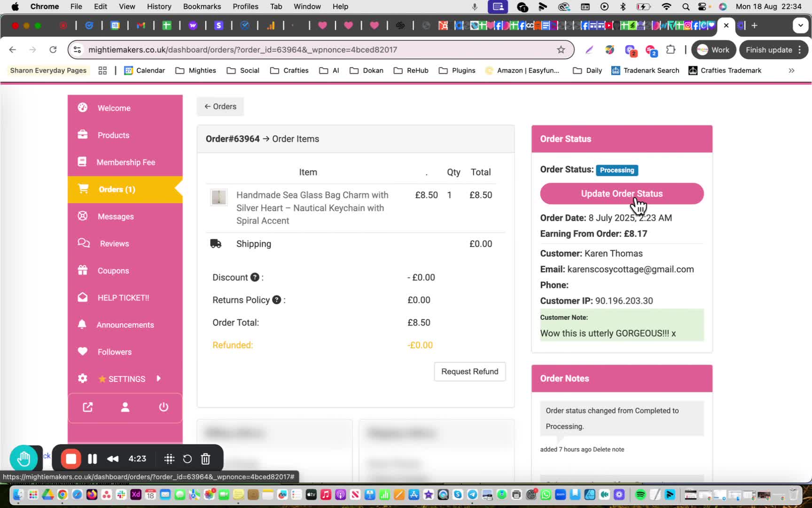Open the Profiles menu in menu bar
The image size is (812, 508).
[245, 7]
